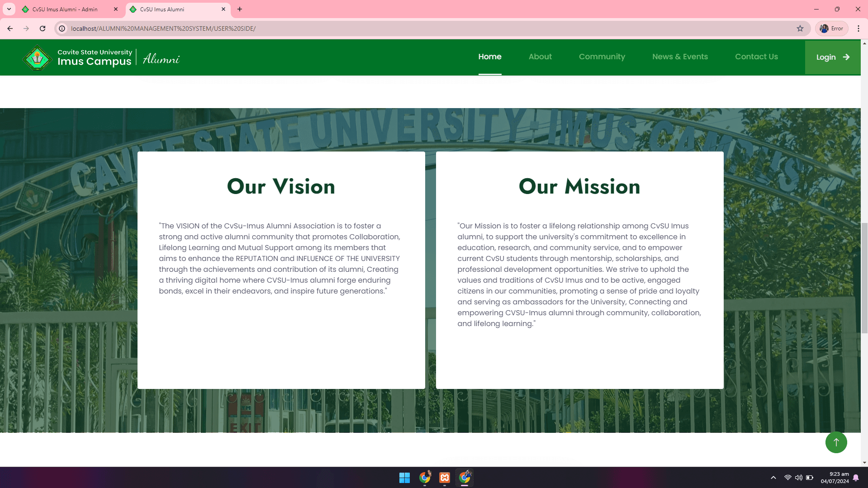Click the green scroll-to-top arrow

(x=836, y=442)
